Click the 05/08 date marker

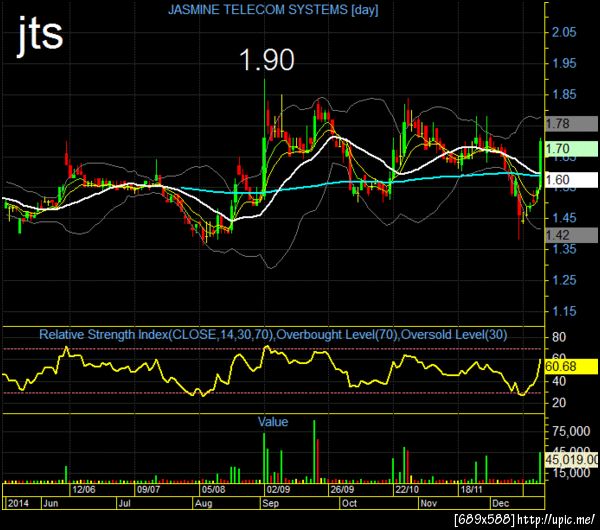(213, 489)
